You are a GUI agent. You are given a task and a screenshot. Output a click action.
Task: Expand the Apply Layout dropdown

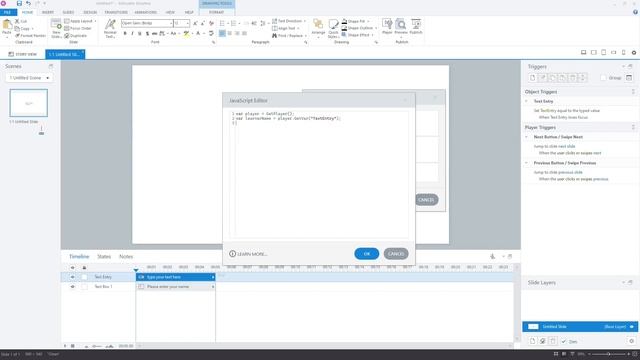(x=95, y=21)
